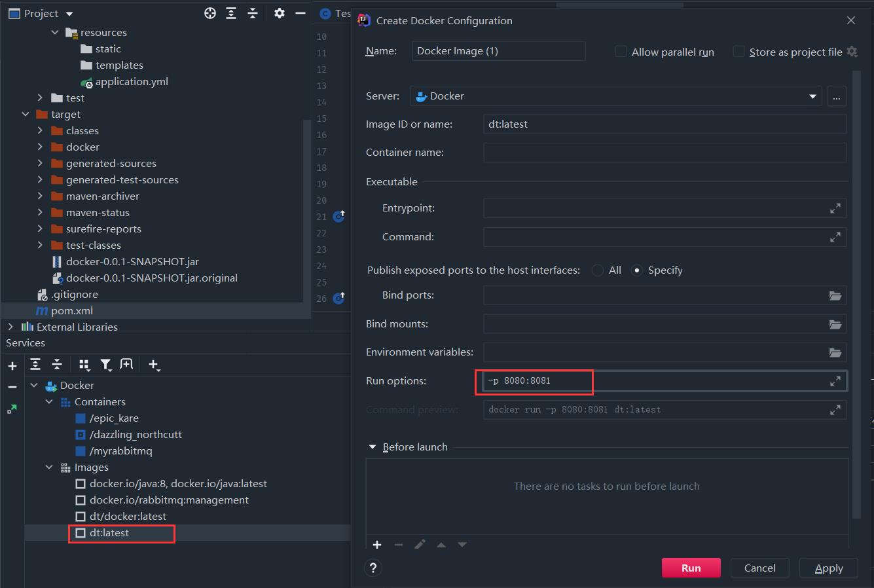Select application.yml in Project tree
874x588 pixels.
pyautogui.click(x=132, y=81)
